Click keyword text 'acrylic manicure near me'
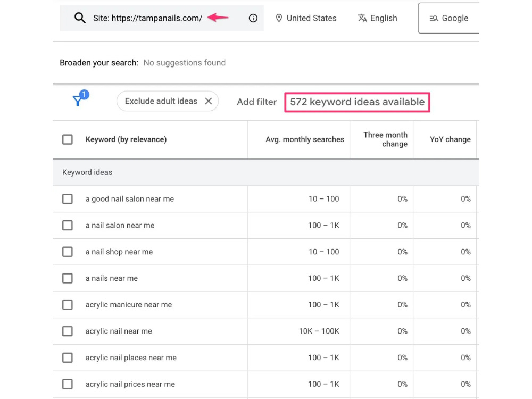Image resolution: width=532 pixels, height=399 pixels. [x=129, y=305]
